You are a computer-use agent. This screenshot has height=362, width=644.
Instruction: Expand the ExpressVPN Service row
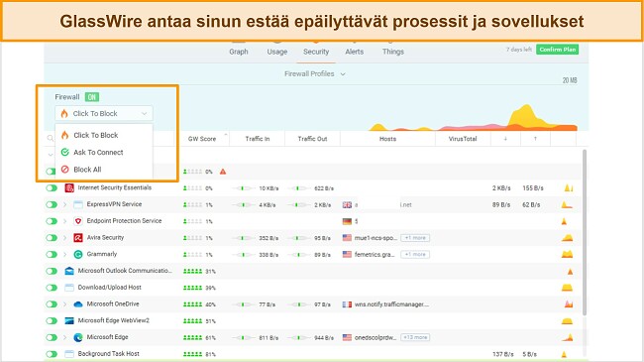coord(64,204)
